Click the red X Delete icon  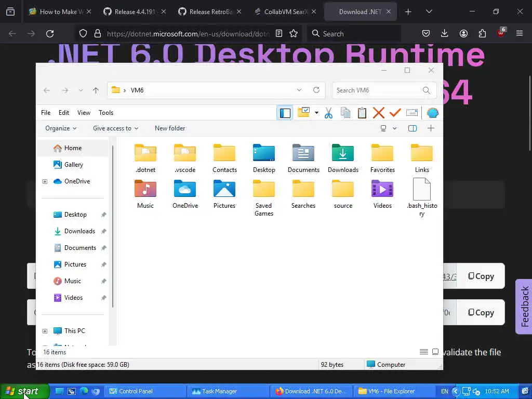(x=379, y=113)
